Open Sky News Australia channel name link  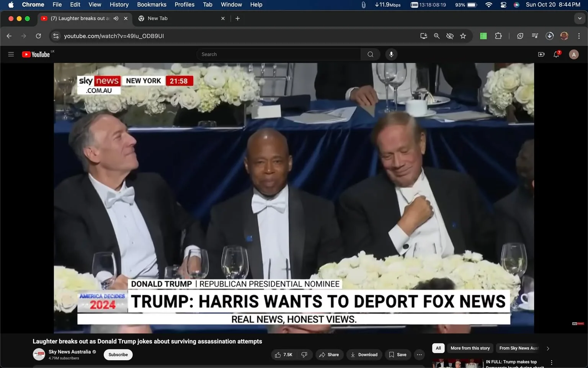click(70, 352)
